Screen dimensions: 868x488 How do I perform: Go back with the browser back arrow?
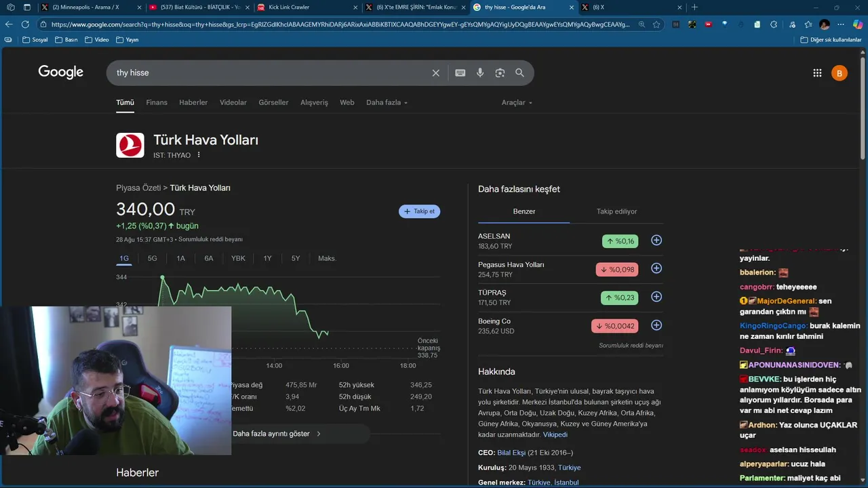pos(9,24)
